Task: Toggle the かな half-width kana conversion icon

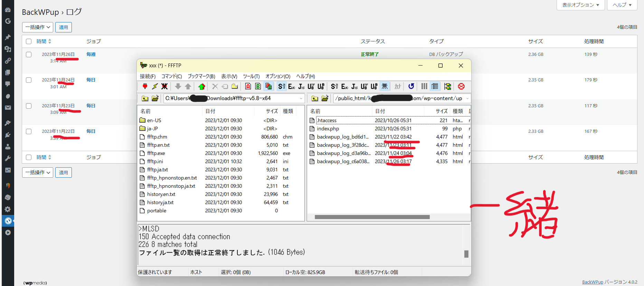Action: coord(398,86)
